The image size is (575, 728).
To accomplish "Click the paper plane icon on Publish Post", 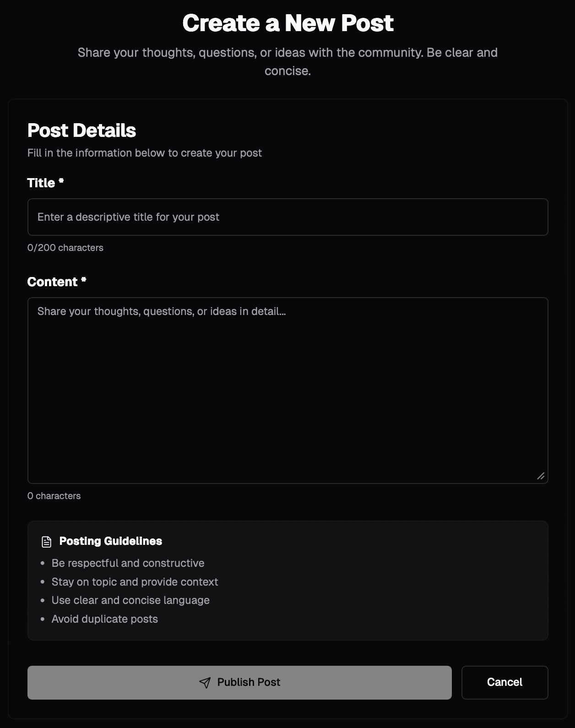I will click(205, 682).
